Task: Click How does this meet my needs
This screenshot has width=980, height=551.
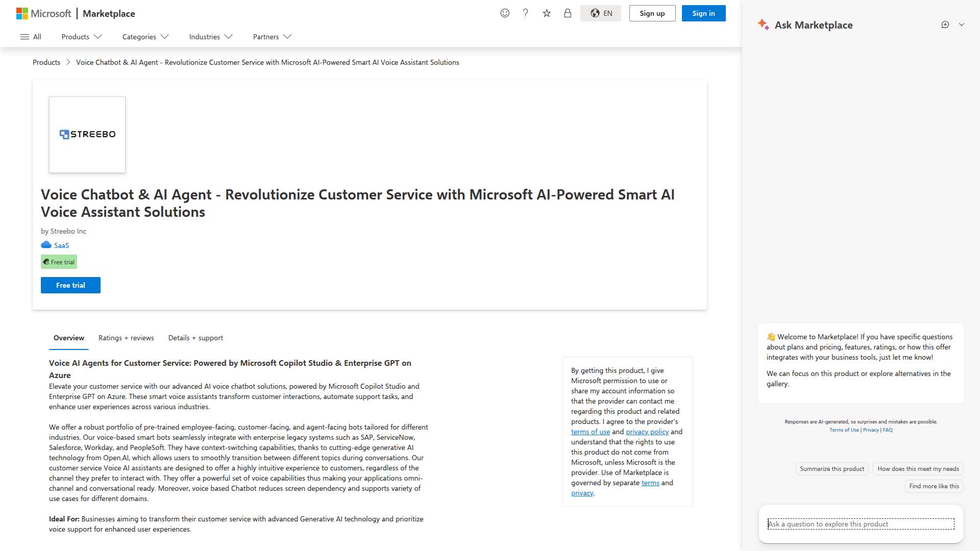Action: pos(918,469)
